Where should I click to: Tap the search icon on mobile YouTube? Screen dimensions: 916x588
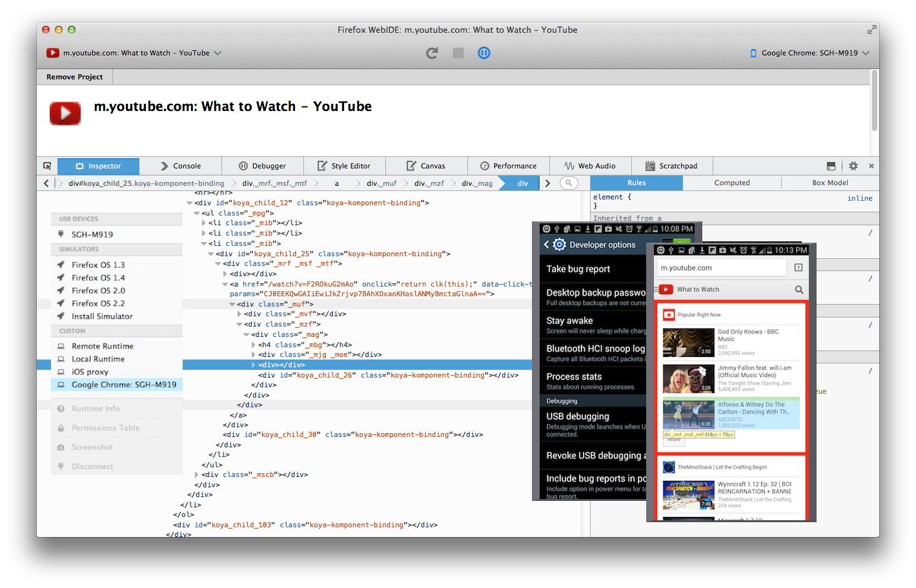[799, 290]
